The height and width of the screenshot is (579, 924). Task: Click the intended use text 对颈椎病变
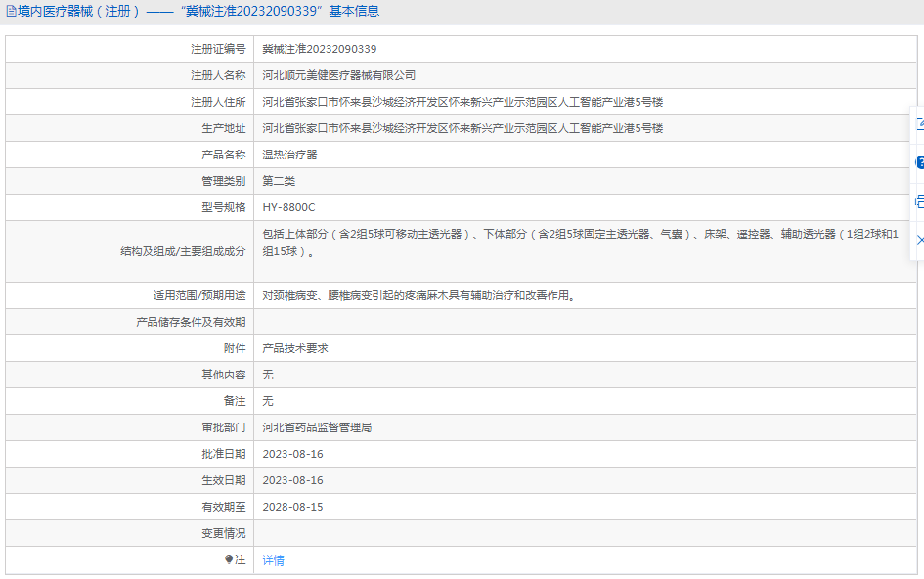point(419,295)
